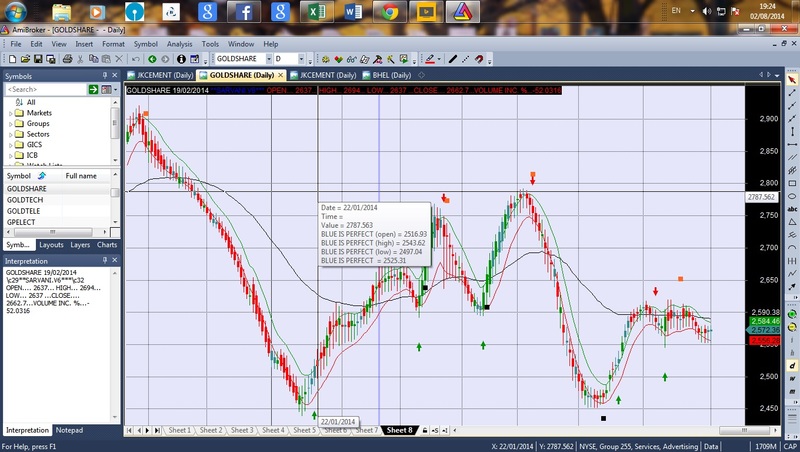The image size is (800, 452).
Task: Click the Copy icon in toolbar
Action: click(93, 59)
